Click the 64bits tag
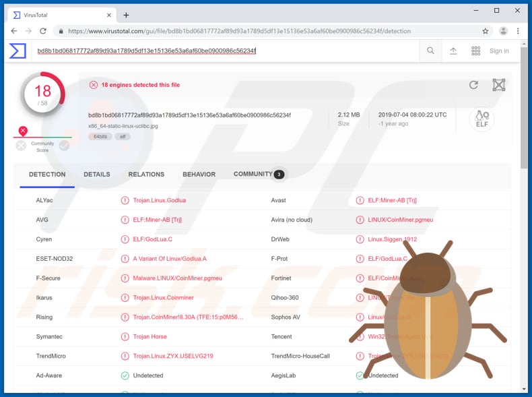This screenshot has width=532, height=397. coord(100,137)
